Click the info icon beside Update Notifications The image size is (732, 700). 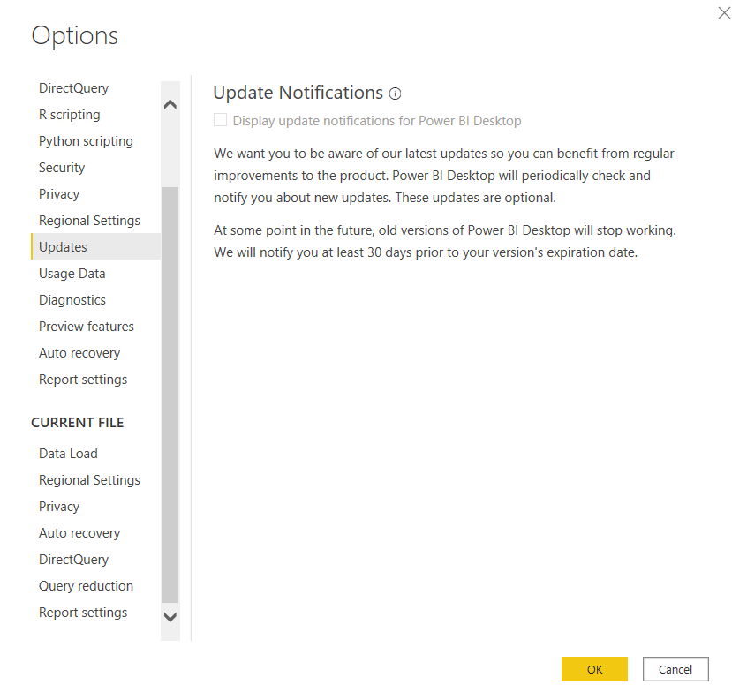(x=395, y=94)
